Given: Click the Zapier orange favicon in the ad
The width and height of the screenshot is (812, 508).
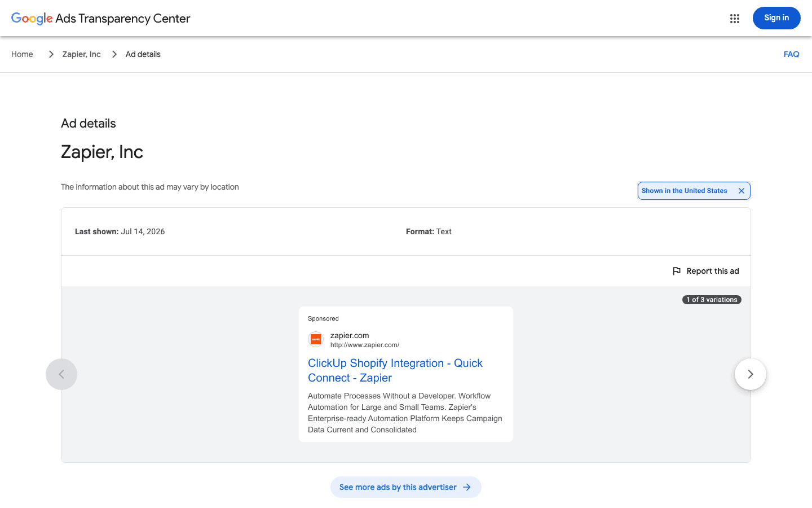Looking at the screenshot, I should (316, 339).
